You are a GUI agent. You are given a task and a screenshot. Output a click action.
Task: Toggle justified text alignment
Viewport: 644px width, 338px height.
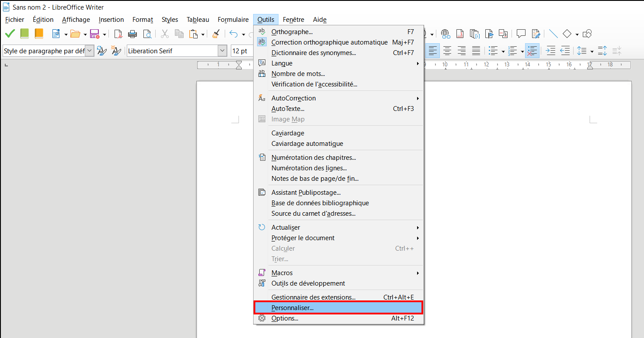click(x=476, y=51)
